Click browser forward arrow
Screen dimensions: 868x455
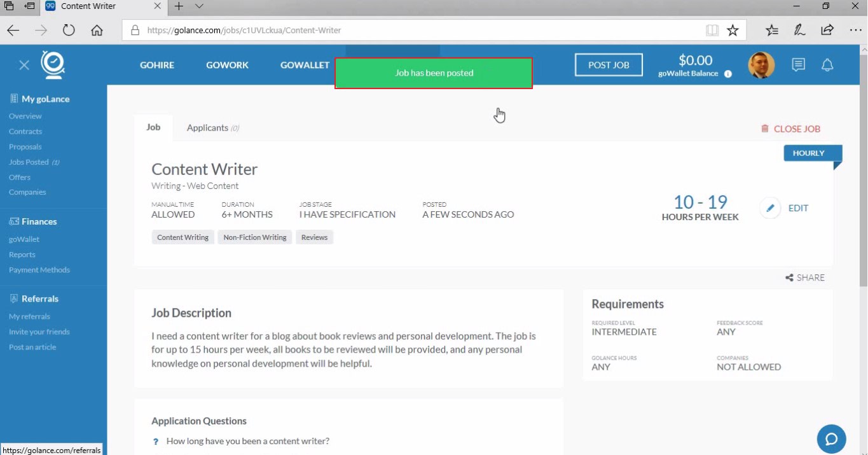41,30
